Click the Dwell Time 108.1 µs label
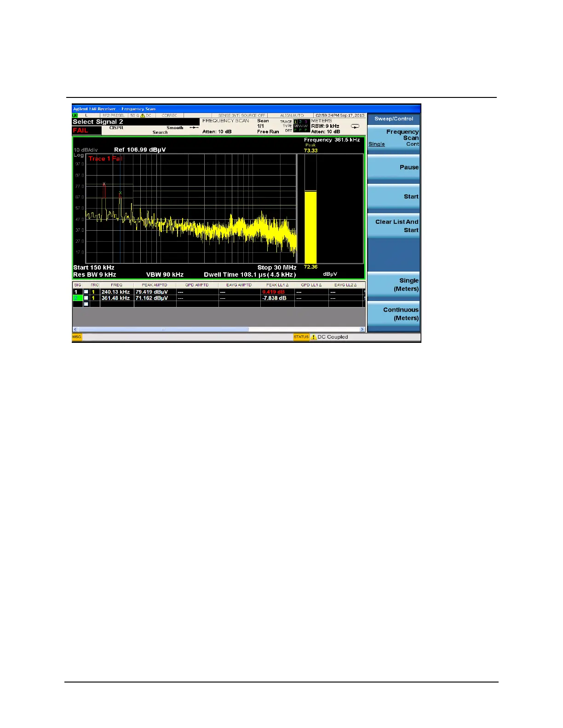This screenshot has height=728, width=563. [250, 275]
